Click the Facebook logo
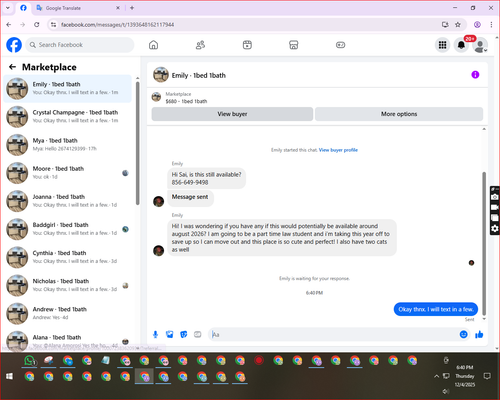The height and width of the screenshot is (400, 500). point(14,45)
